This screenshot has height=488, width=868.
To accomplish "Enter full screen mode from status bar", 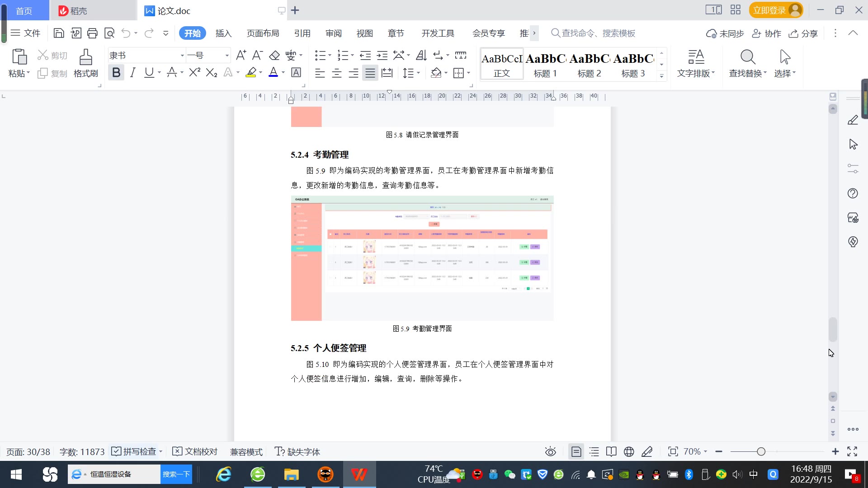I will 852,451.
